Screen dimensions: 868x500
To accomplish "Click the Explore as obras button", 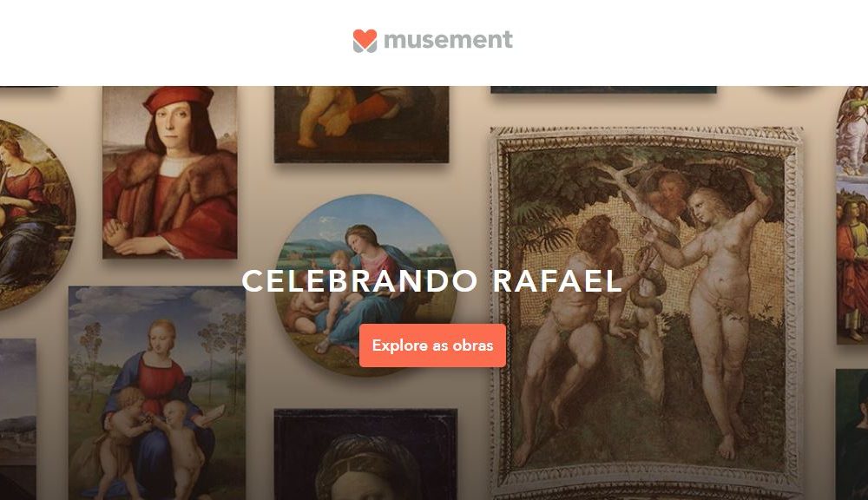I will [x=432, y=345].
